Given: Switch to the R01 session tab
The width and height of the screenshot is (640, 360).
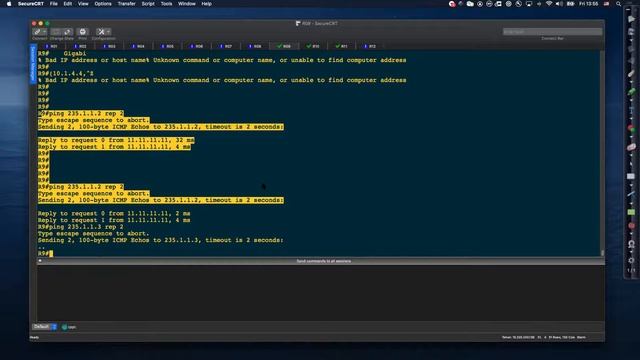Looking at the screenshot, I should click(52, 46).
